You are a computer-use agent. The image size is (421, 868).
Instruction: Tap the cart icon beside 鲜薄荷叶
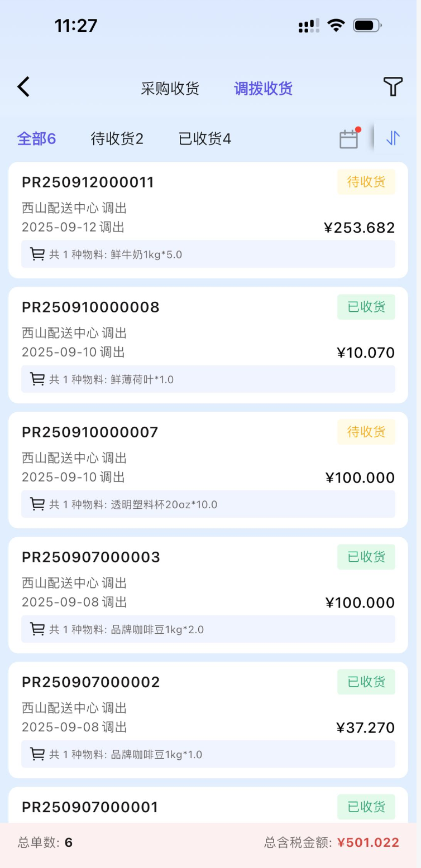coord(37,379)
